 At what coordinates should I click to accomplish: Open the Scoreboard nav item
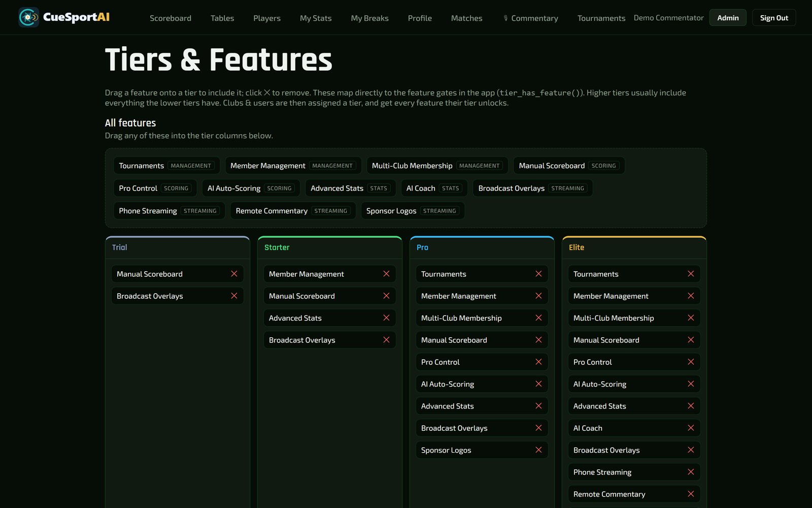(171, 18)
